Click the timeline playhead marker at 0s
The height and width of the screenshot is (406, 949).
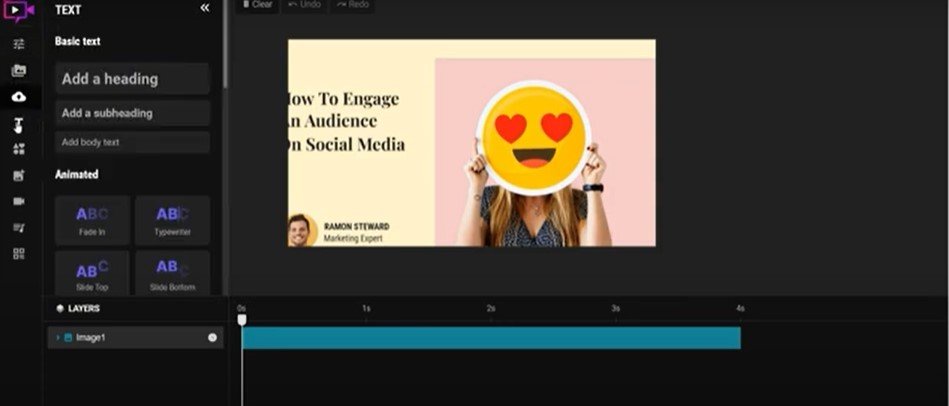coord(241,319)
